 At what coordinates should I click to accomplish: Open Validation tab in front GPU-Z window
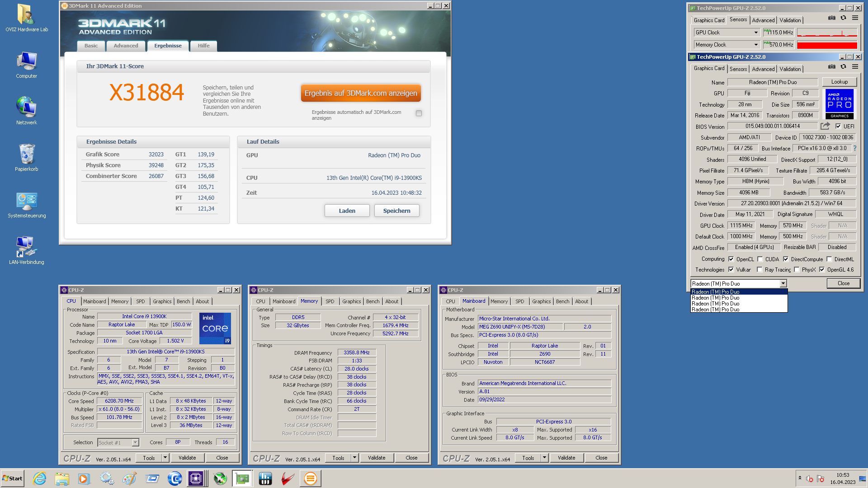click(x=790, y=69)
